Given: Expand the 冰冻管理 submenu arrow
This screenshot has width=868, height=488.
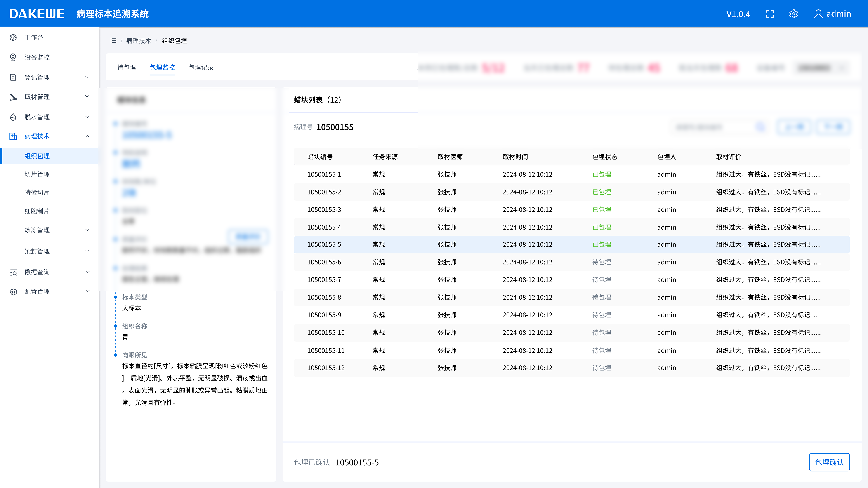Looking at the screenshot, I should pyautogui.click(x=87, y=230).
